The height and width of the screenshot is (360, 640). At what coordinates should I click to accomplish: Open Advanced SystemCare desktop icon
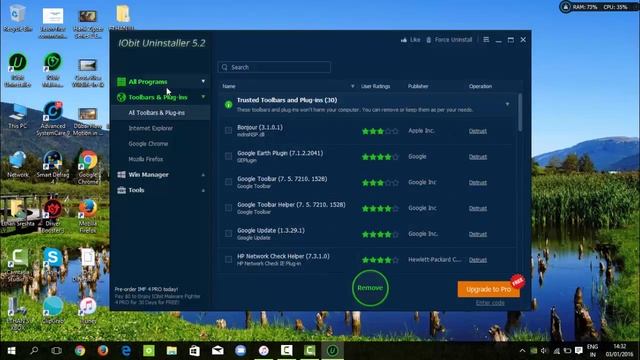(x=53, y=118)
